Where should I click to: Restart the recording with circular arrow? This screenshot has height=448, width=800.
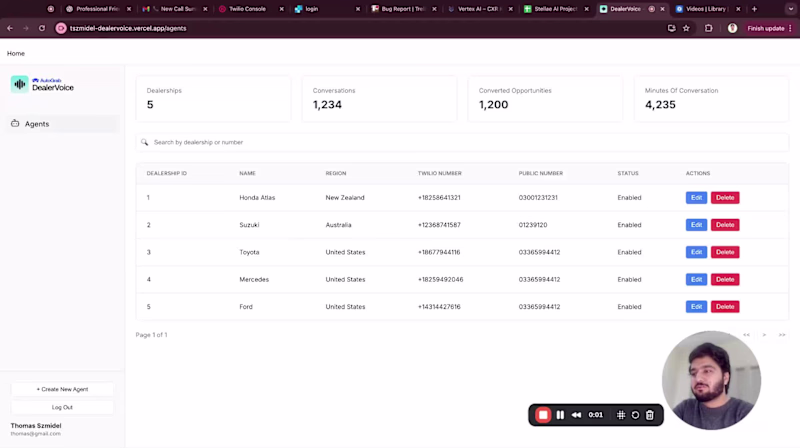point(635,415)
